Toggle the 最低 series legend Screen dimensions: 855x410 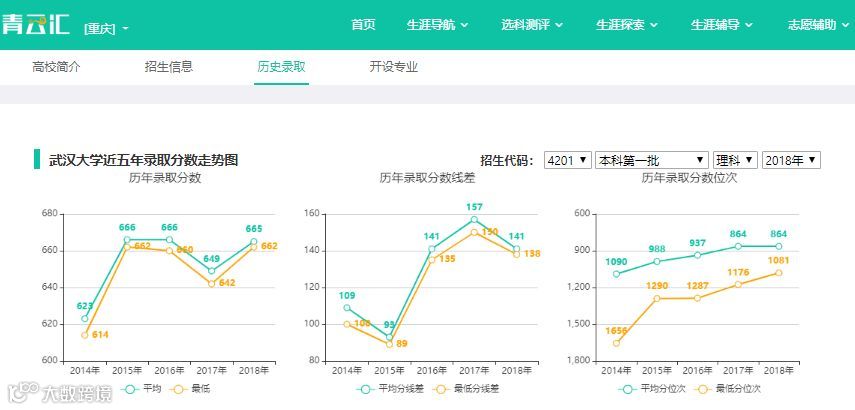(189, 389)
